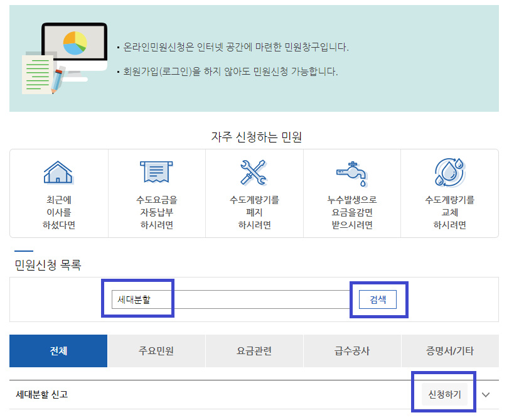
Task: Select the 급수공사 tab
Action: click(352, 351)
